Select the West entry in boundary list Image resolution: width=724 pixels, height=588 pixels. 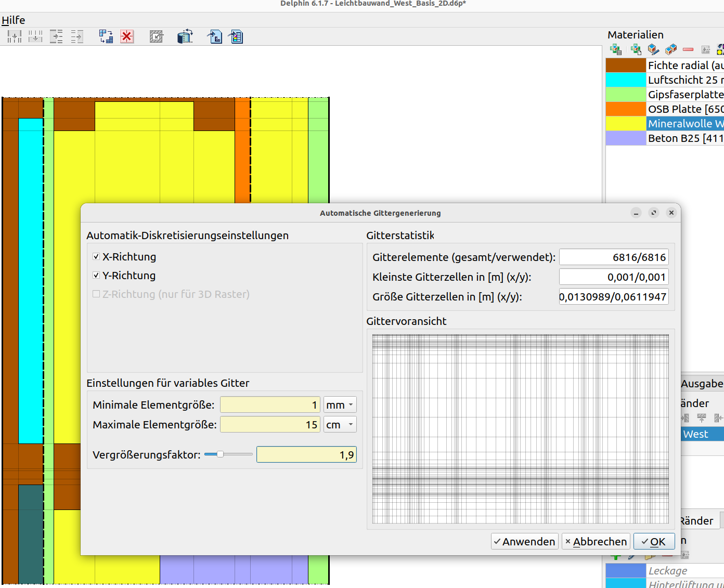702,434
